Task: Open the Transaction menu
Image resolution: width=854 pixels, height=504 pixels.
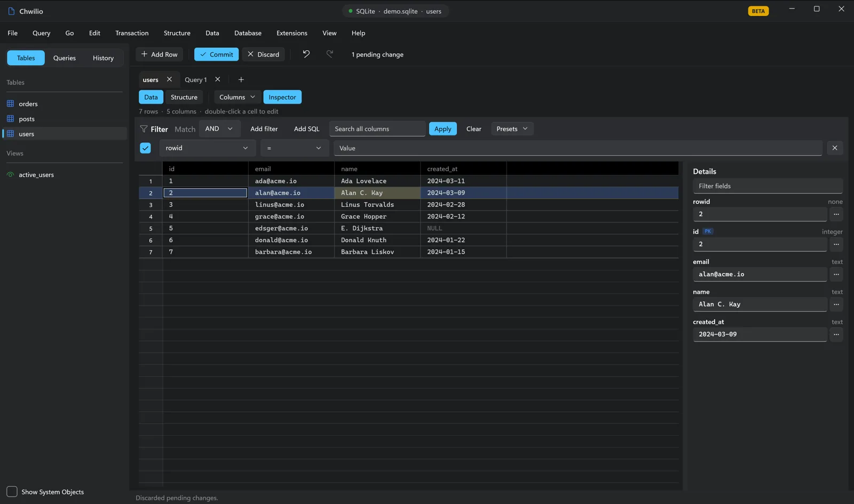Action: pyautogui.click(x=132, y=33)
